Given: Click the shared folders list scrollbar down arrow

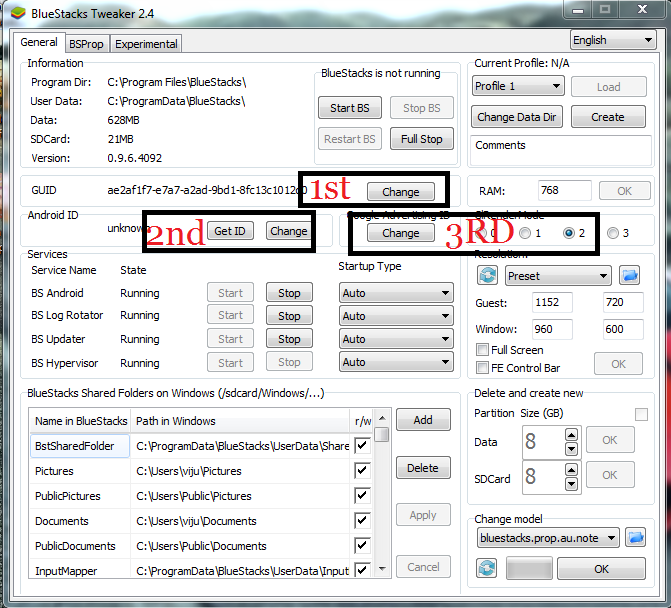Looking at the screenshot, I should [x=382, y=569].
